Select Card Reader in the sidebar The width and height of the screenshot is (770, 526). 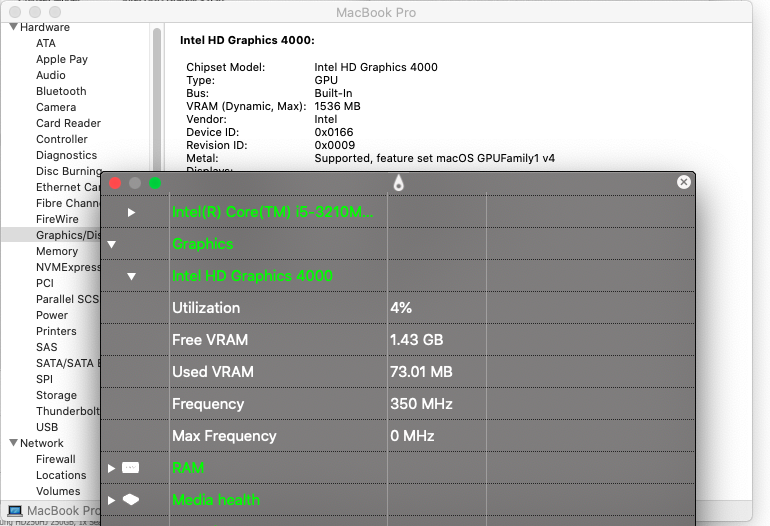pos(68,123)
